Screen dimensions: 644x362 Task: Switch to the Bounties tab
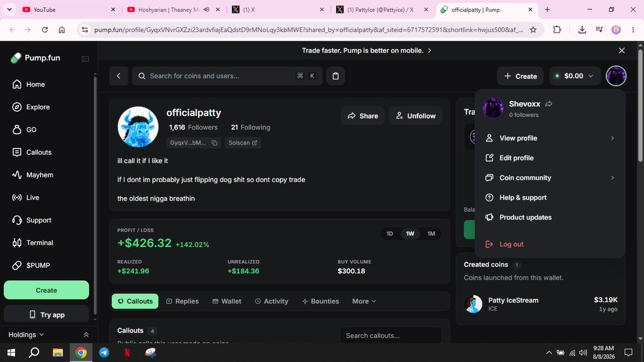[x=320, y=301]
